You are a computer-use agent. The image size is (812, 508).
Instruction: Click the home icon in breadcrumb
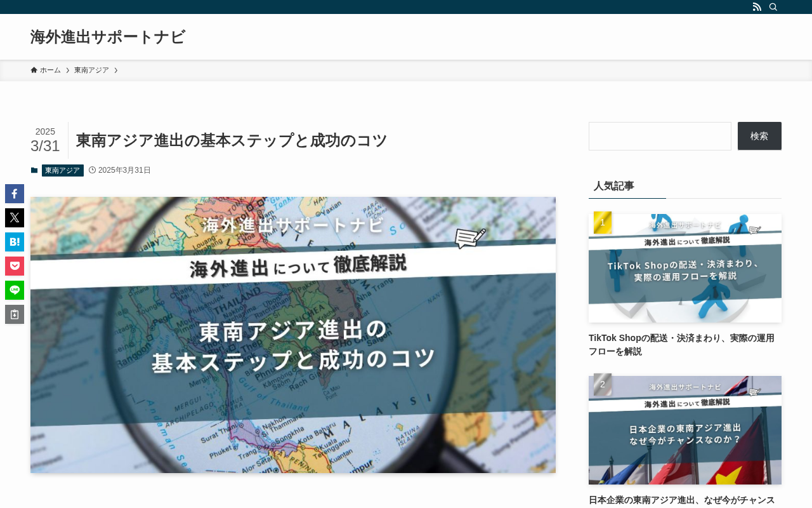coord(34,70)
